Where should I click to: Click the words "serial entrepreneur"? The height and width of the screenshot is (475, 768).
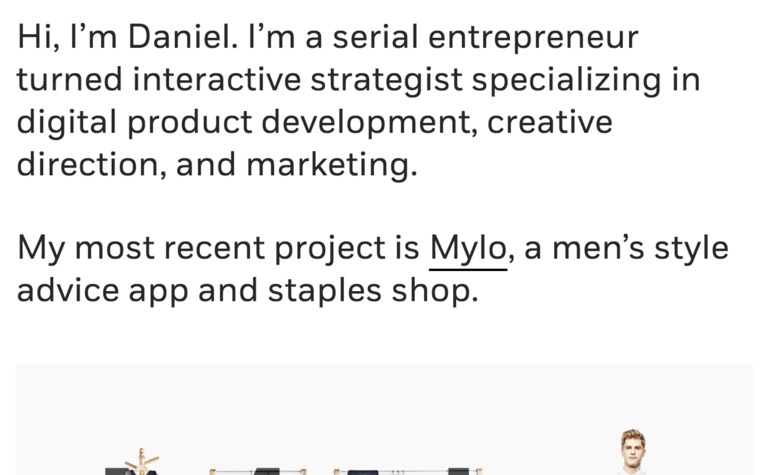pos(485,38)
